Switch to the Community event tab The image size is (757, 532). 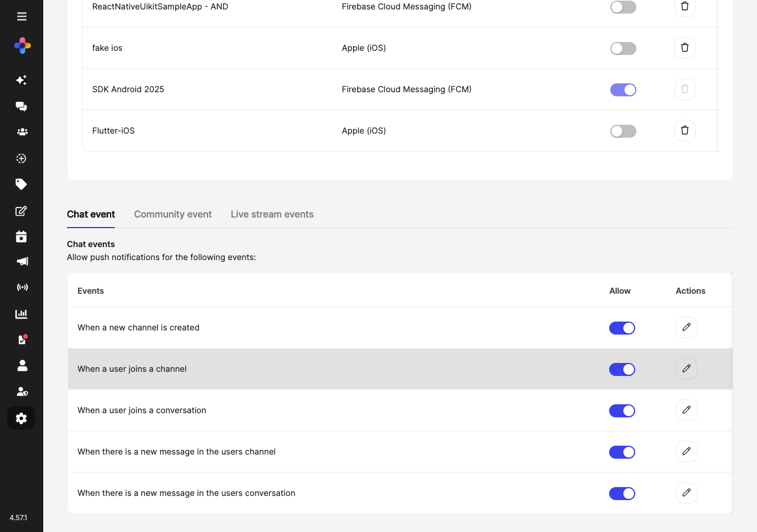tap(173, 214)
